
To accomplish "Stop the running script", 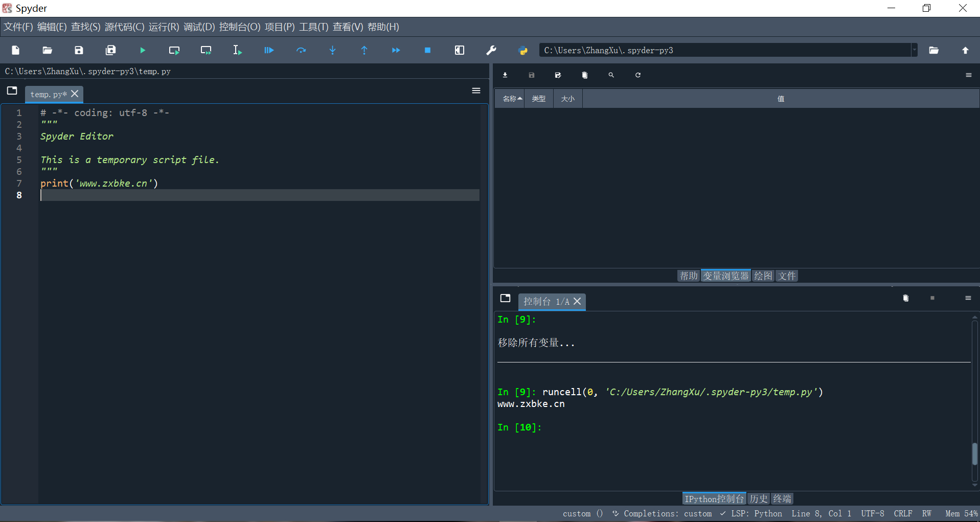I will pos(427,50).
